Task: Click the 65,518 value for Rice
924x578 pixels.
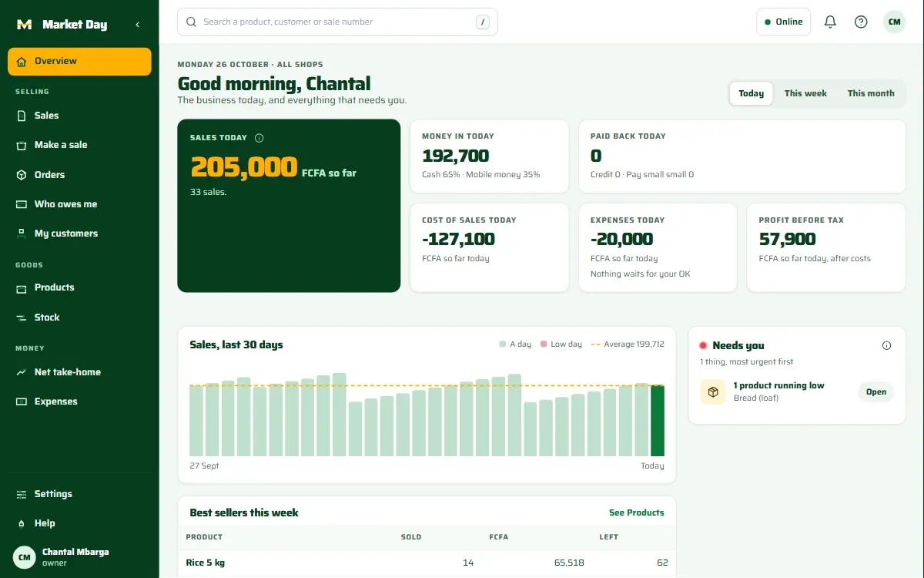Action: [569, 563]
